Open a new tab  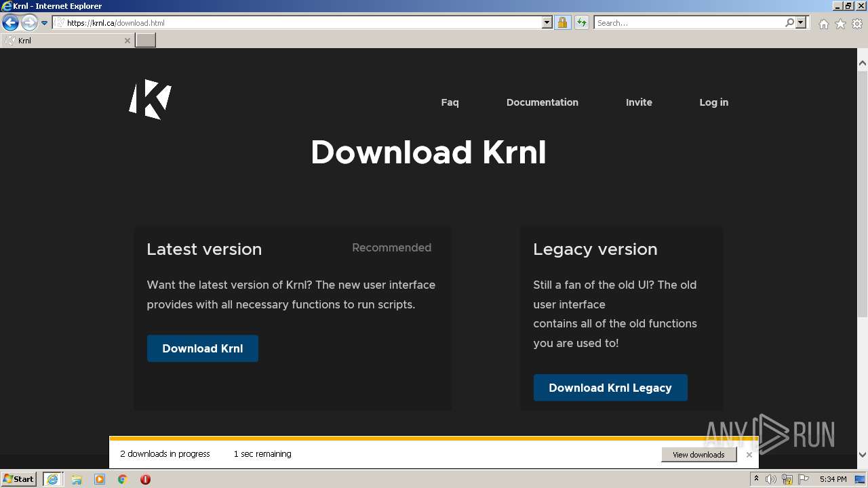(146, 41)
